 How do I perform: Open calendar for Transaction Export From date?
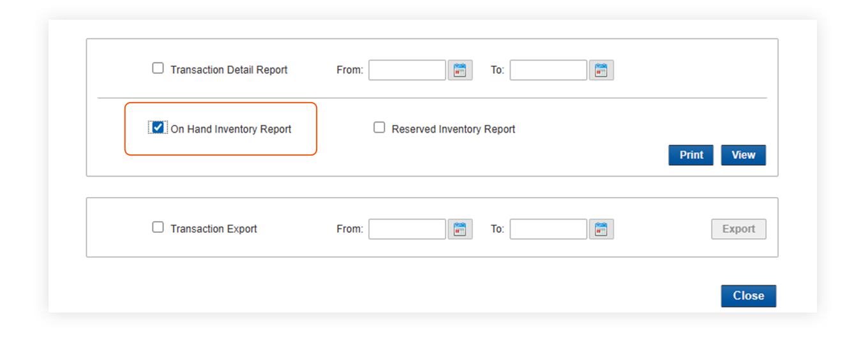(460, 229)
